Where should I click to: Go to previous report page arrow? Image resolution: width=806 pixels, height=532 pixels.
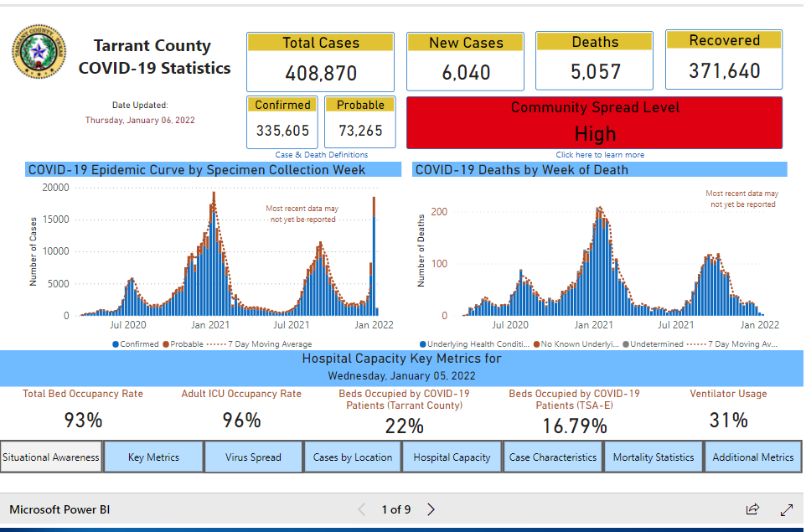362,509
